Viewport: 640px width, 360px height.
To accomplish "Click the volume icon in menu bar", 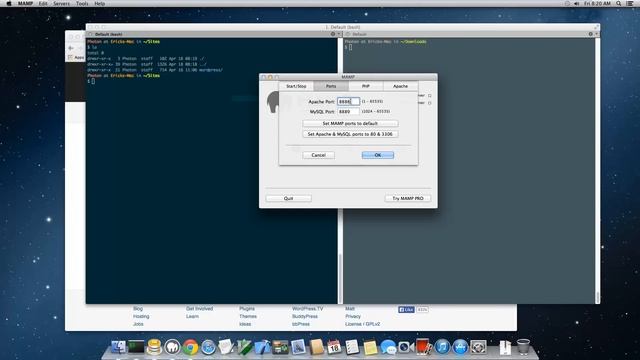I will [576, 3].
